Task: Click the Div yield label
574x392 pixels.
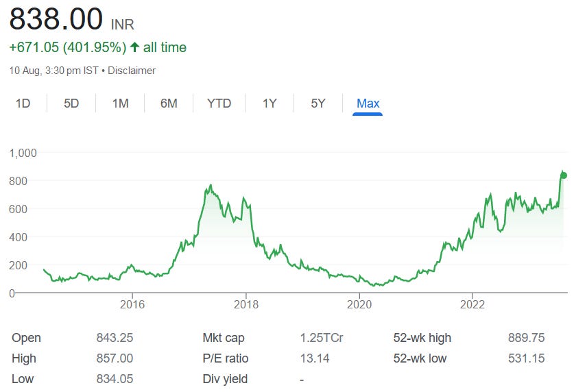Action: click(x=225, y=379)
